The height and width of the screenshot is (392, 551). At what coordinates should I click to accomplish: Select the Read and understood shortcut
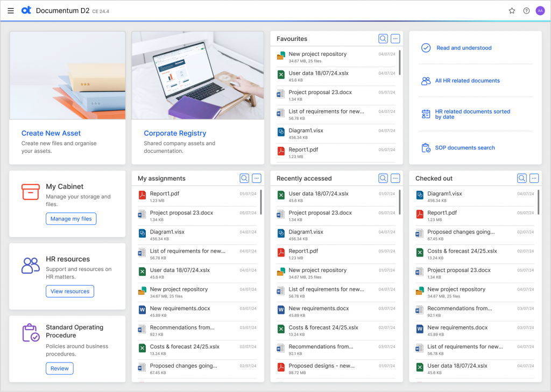(x=464, y=48)
